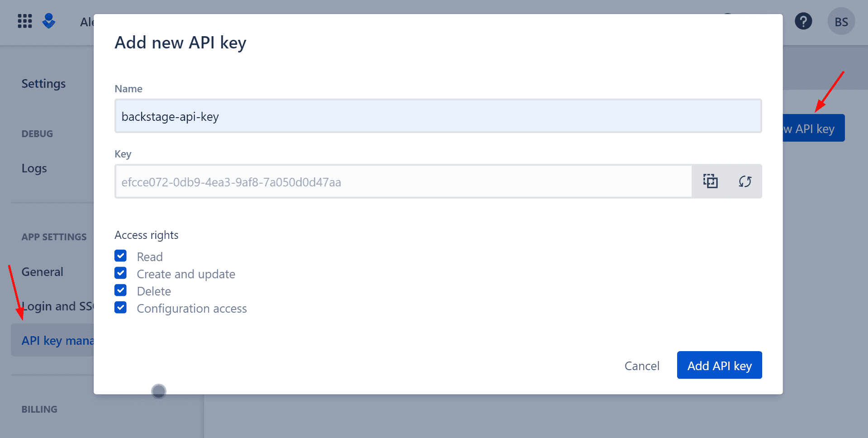This screenshot has width=868, height=438.
Task: Go to General app settings
Action: coord(43,272)
